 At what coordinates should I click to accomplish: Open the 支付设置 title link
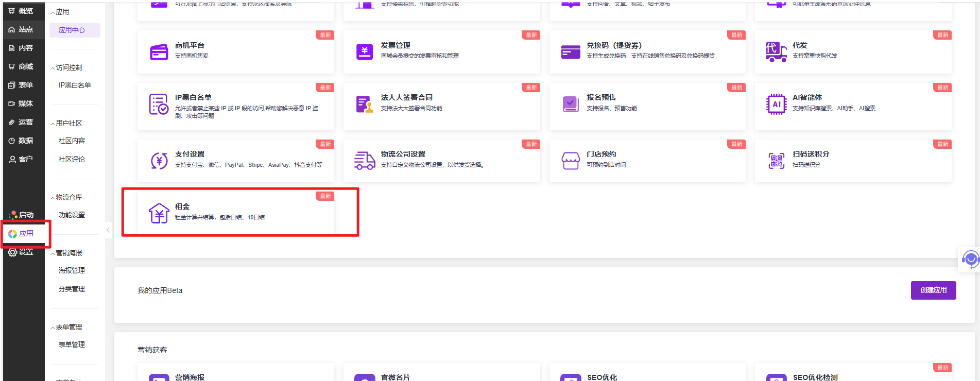[190, 154]
